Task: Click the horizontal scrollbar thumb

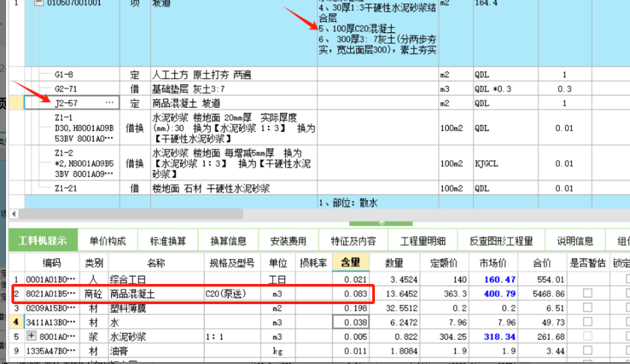Action: [130, 214]
